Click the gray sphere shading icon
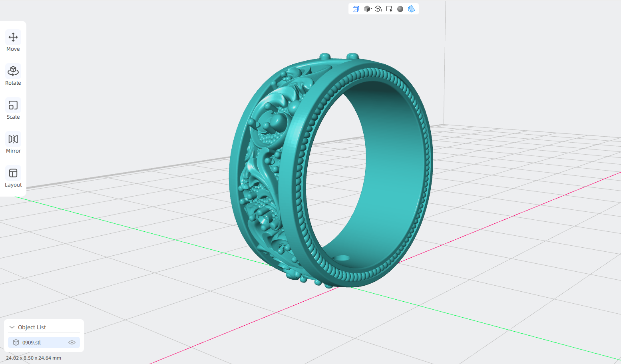 pos(400,9)
